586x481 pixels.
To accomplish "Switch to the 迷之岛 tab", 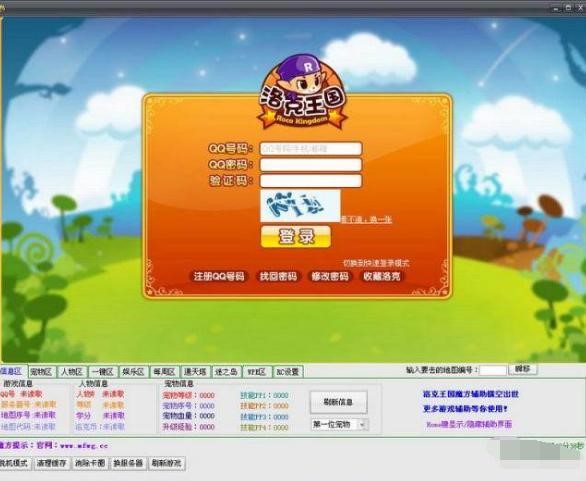I will [x=226, y=372].
